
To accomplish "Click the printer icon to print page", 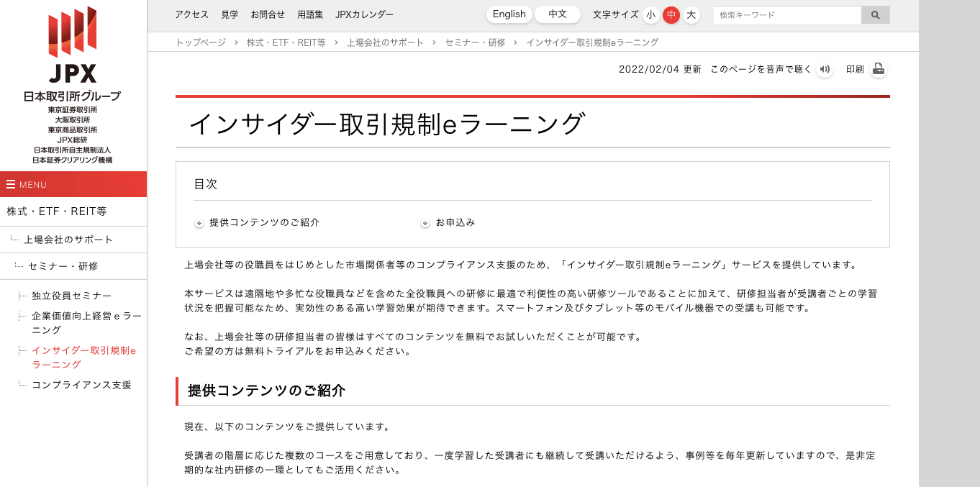I will [x=879, y=69].
